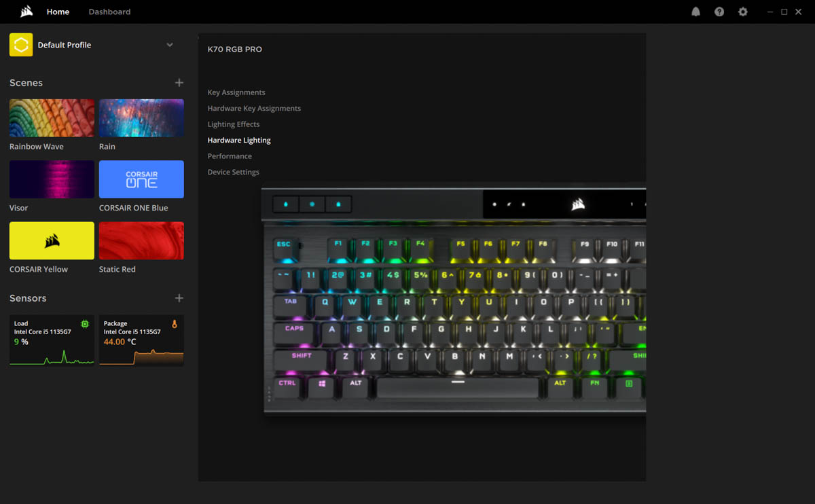Open Hardware Key Assignments menu item
Image resolution: width=815 pixels, height=504 pixels.
(254, 108)
